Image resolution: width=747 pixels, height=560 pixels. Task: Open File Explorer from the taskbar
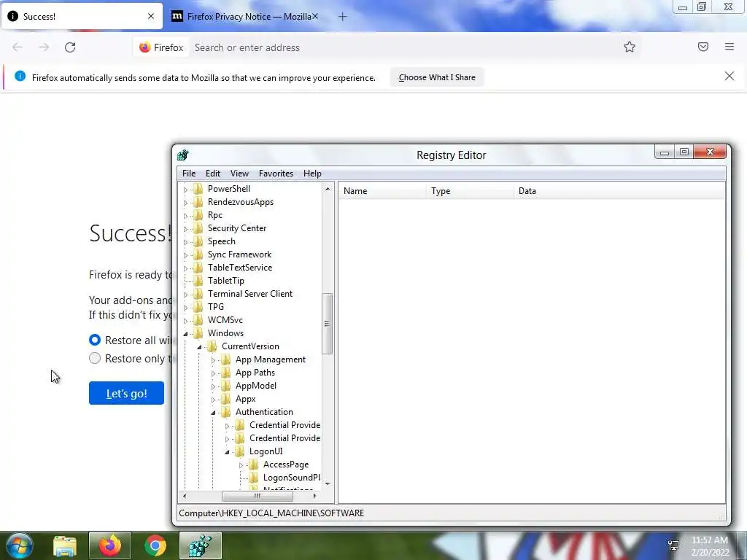[64, 546]
